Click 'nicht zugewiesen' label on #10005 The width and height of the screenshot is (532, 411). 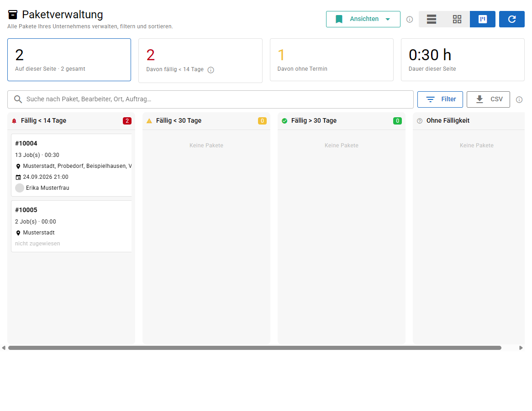click(x=37, y=244)
